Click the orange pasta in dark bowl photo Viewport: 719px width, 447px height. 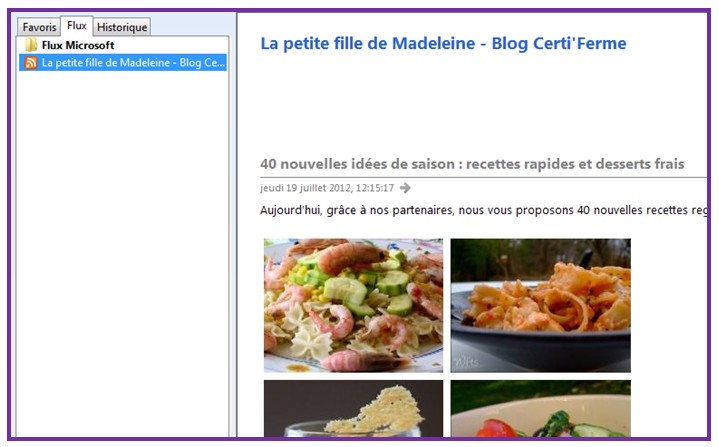click(x=540, y=305)
